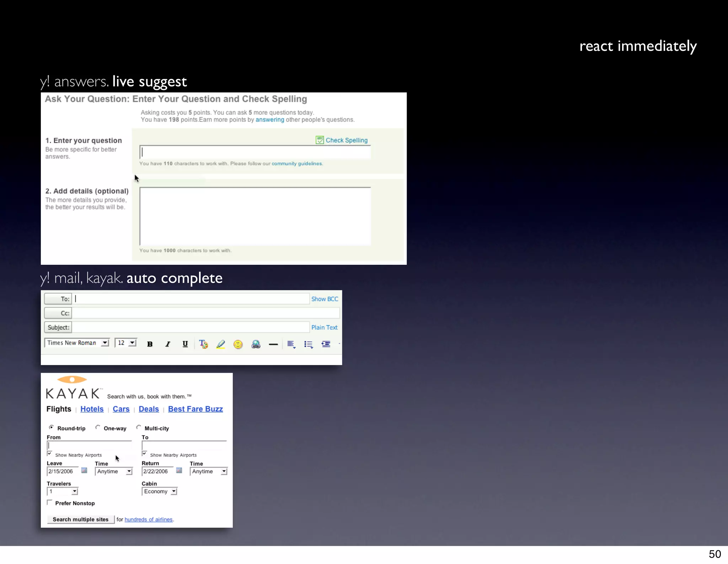Open the Times New Roman font dropdown
728x564 pixels.
pos(77,343)
